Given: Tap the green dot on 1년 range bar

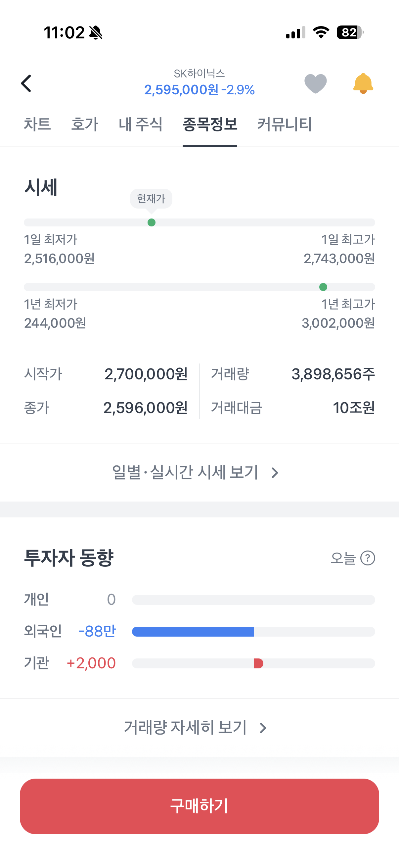Looking at the screenshot, I should [323, 287].
